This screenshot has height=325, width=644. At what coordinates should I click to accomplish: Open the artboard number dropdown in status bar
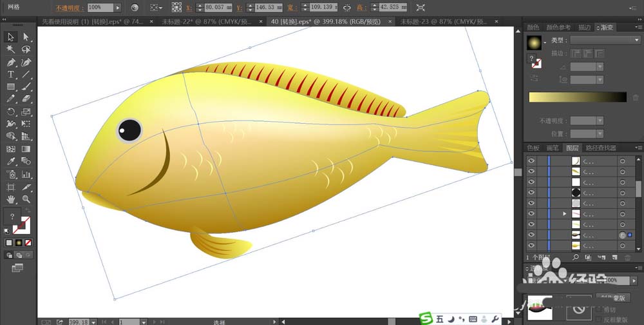(x=144, y=322)
